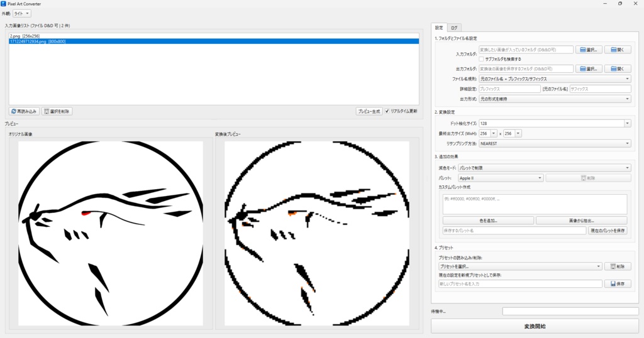Click the 選択を削除 trash button
Image resolution: width=644 pixels, height=338 pixels.
coord(57,111)
